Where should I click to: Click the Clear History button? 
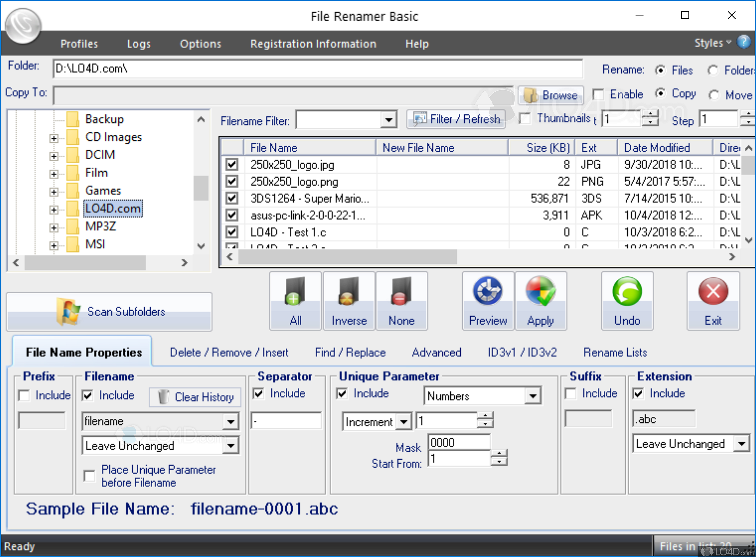pyautogui.click(x=195, y=397)
